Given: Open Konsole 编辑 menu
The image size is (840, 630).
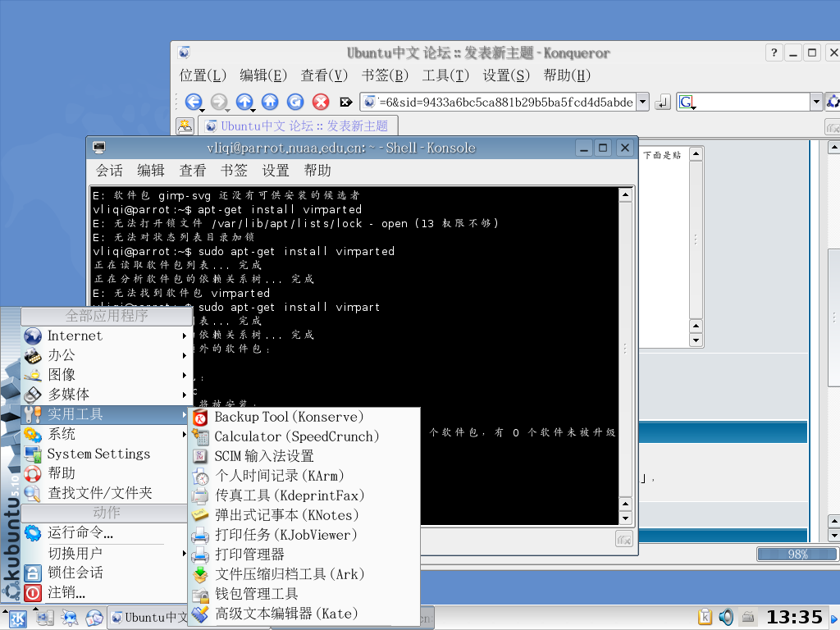Looking at the screenshot, I should (x=151, y=171).
